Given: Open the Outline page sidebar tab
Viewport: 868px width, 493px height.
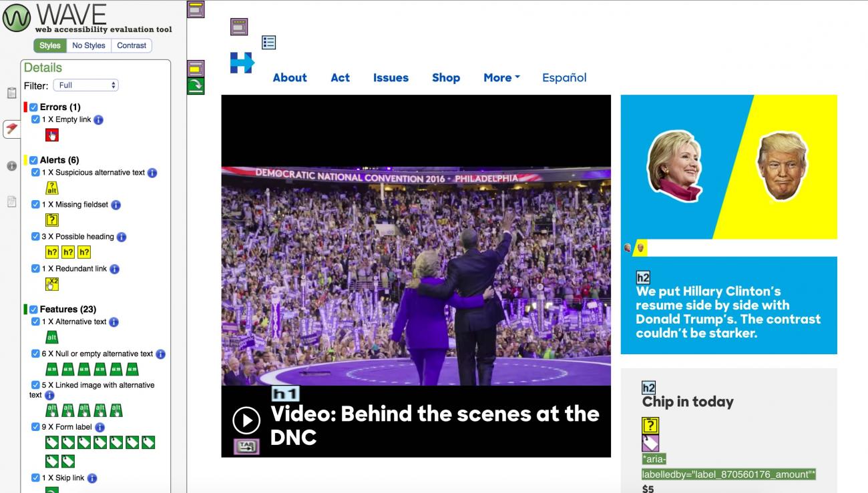Looking at the screenshot, I should (11, 201).
